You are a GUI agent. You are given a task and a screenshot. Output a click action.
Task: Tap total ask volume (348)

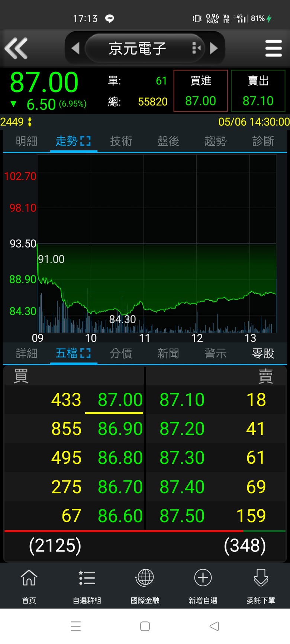[x=245, y=546]
